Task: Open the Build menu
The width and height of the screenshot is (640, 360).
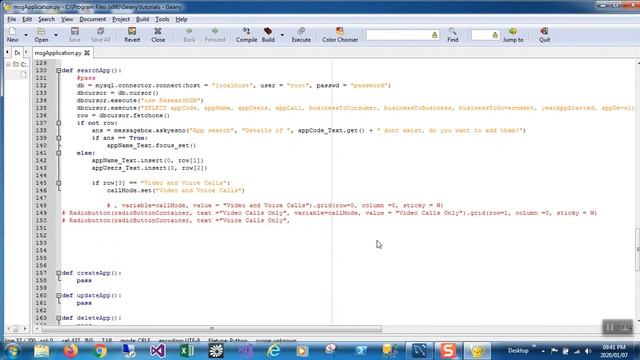Action: (x=142, y=19)
